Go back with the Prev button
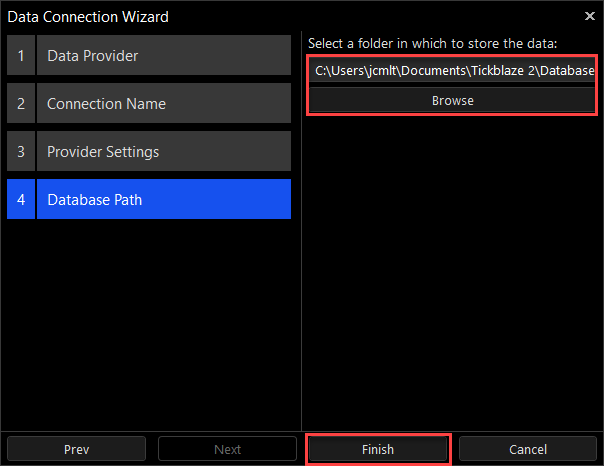 pos(77,449)
